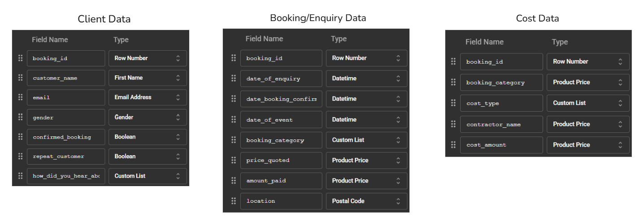Grab drag handle next to cost_amount field
Viewport: 644px width, 222px height.
453,145
